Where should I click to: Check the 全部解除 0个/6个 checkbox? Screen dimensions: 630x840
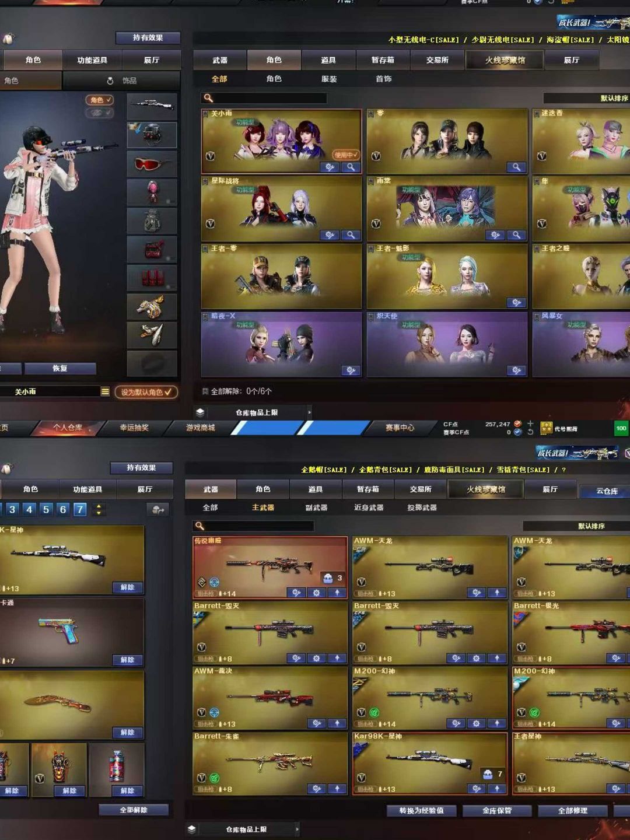tap(205, 391)
